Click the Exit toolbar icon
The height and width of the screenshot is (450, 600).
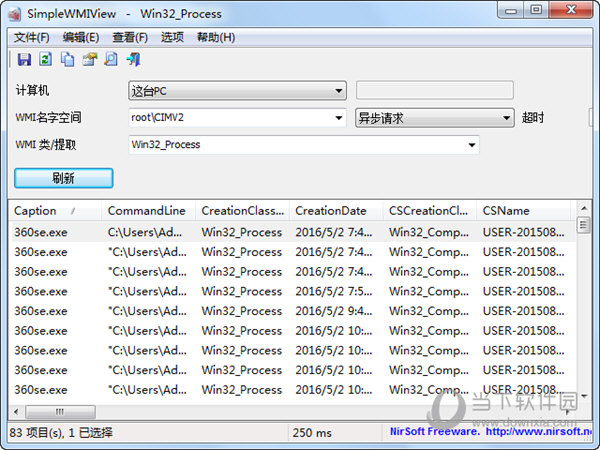pyautogui.click(x=134, y=59)
